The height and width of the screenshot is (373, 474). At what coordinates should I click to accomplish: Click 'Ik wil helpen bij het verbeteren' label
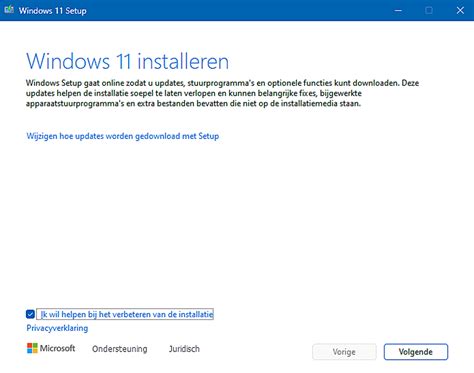[x=125, y=314]
